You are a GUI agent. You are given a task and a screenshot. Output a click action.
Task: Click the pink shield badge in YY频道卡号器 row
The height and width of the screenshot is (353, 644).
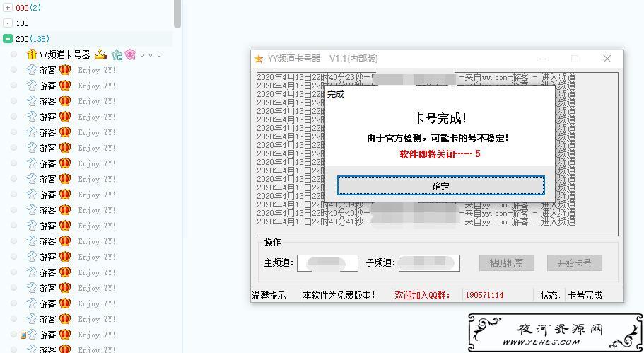click(130, 54)
